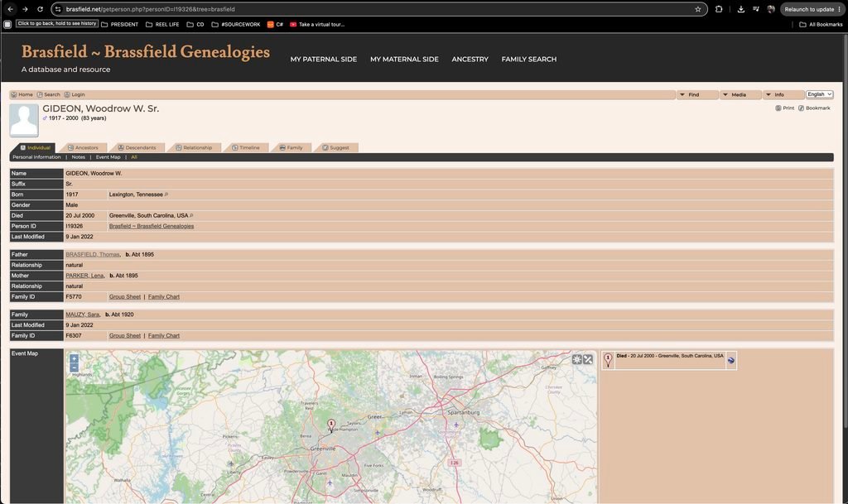
Task: Open the Relationship tab
Action: [194, 147]
